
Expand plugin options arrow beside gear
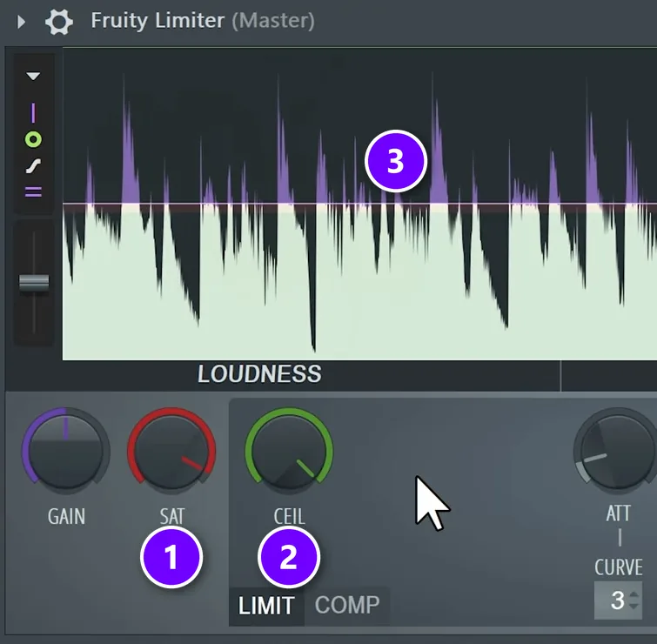coord(21,22)
